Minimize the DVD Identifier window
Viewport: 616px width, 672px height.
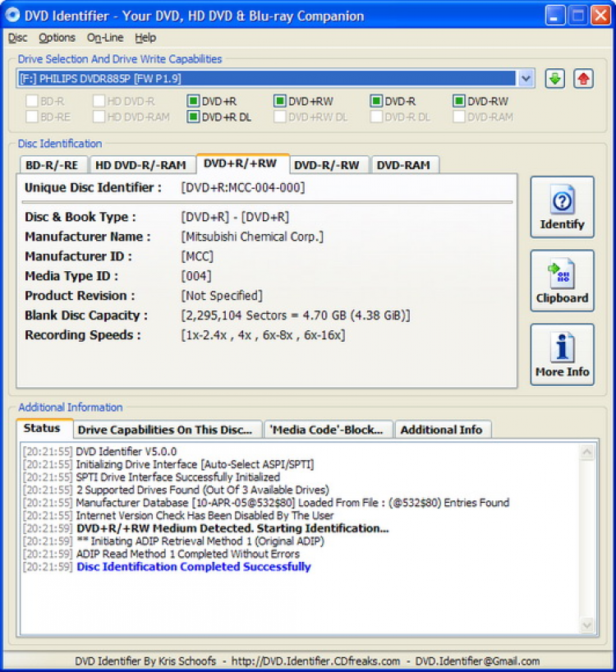point(555,16)
